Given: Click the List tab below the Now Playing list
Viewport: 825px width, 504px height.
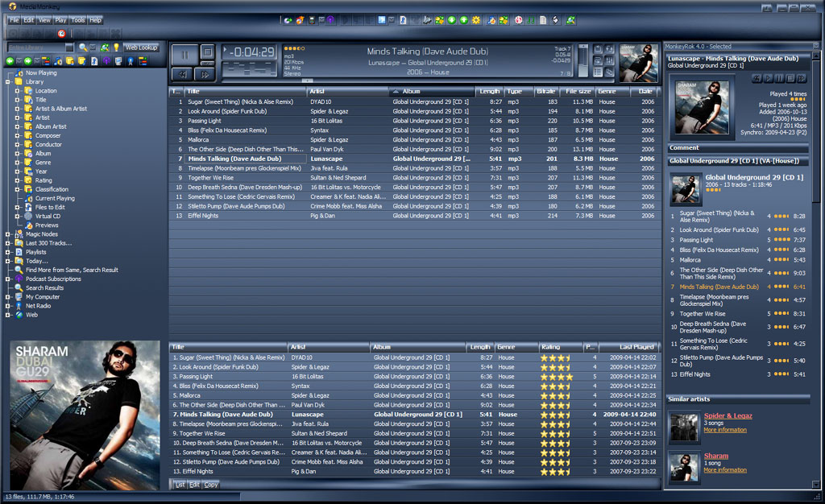Looking at the screenshot, I should pyautogui.click(x=180, y=485).
